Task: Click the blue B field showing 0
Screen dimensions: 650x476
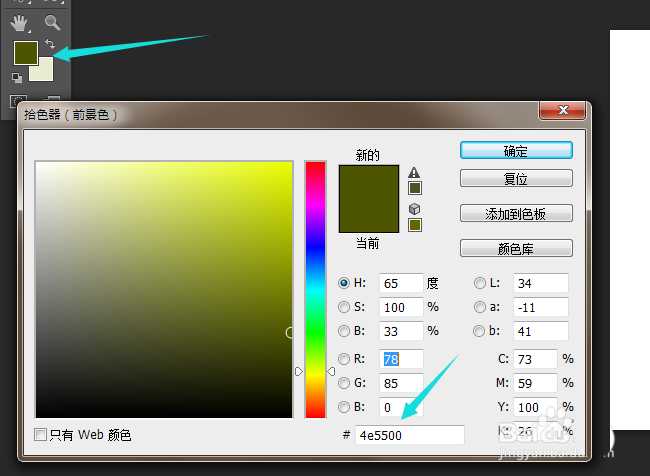Action: (x=401, y=407)
